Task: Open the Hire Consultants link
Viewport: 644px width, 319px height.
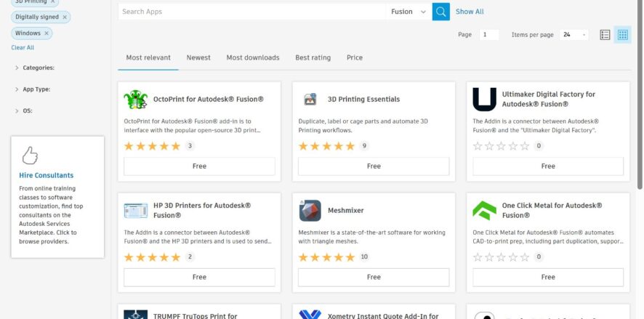Action: (47, 175)
